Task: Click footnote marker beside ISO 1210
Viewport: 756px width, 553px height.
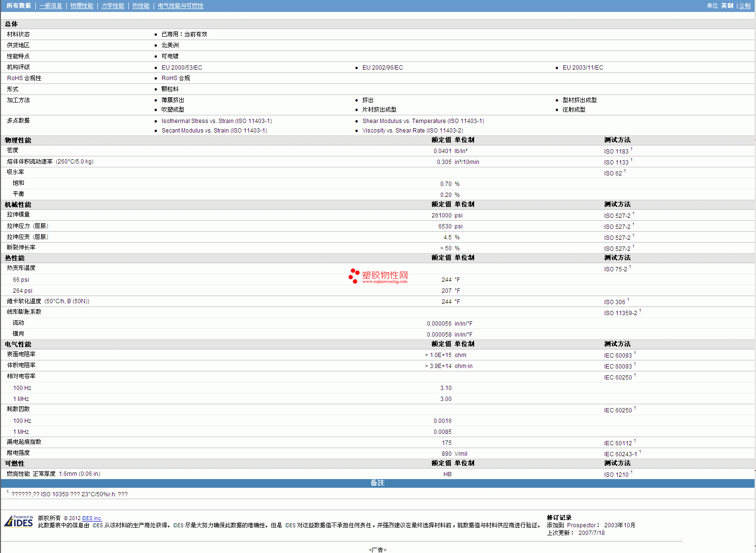Action: tap(632, 472)
